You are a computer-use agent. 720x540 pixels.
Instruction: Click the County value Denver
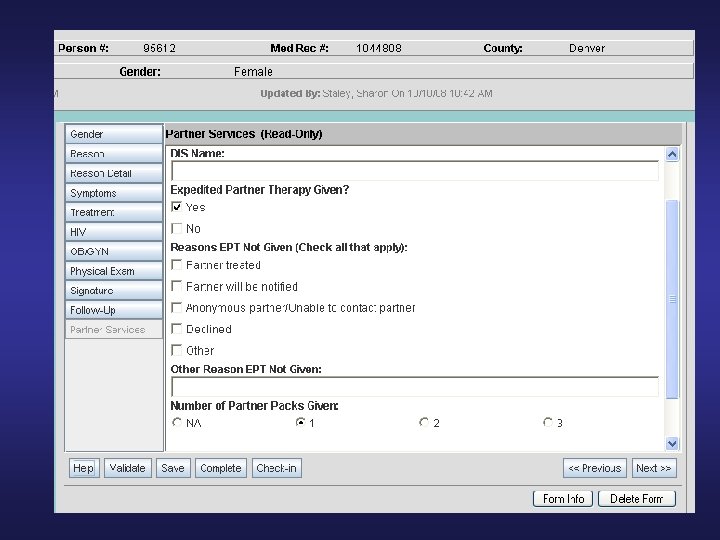click(x=587, y=48)
